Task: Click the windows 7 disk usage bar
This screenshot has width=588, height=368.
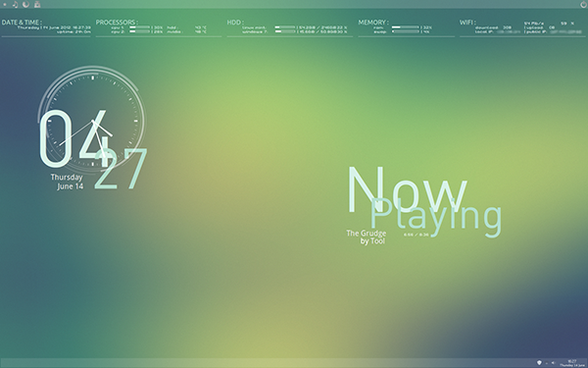Action: pyautogui.click(x=285, y=31)
